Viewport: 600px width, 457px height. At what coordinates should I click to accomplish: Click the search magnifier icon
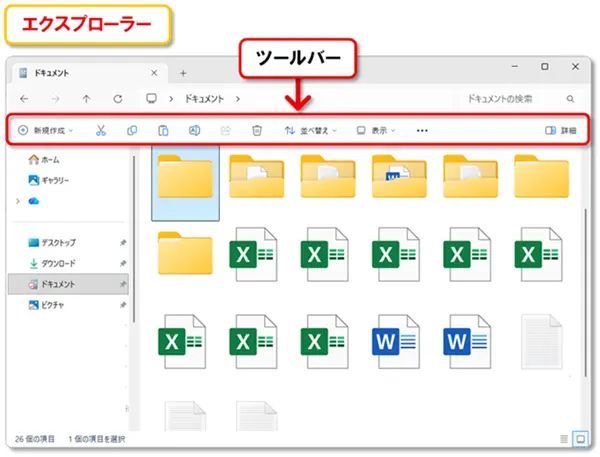coord(570,99)
